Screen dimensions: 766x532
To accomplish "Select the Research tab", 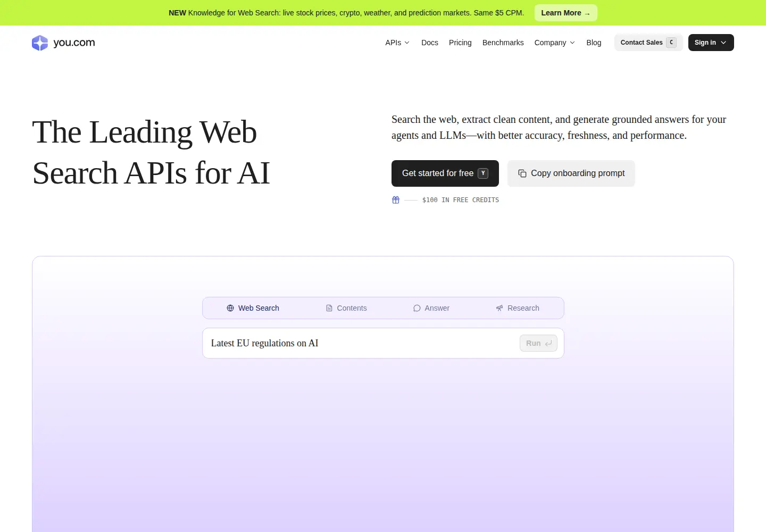I will click(x=518, y=308).
